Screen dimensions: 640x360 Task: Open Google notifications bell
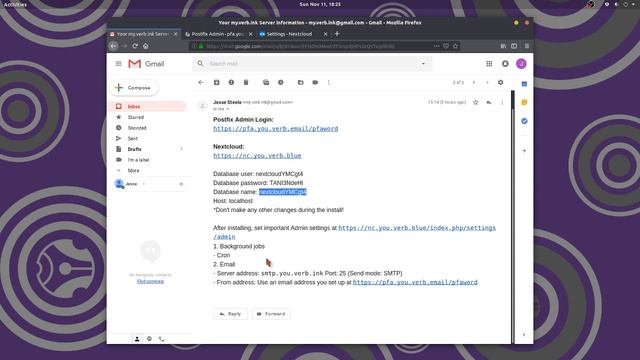tap(505, 64)
